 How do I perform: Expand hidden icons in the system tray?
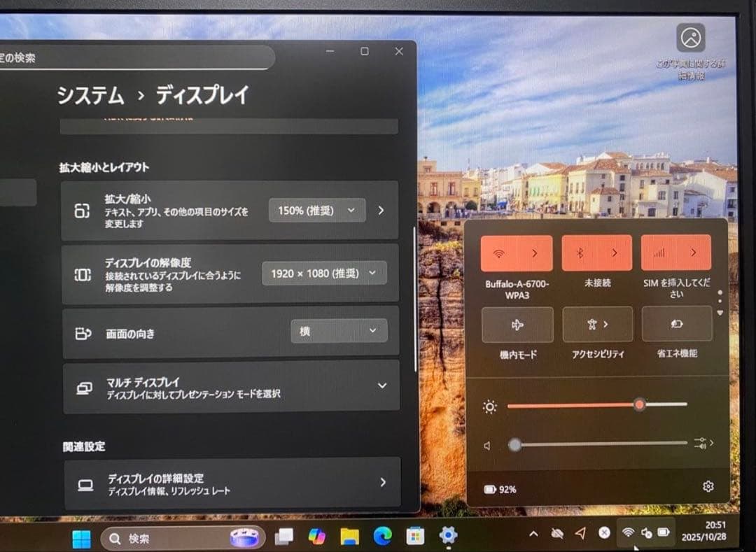533,533
